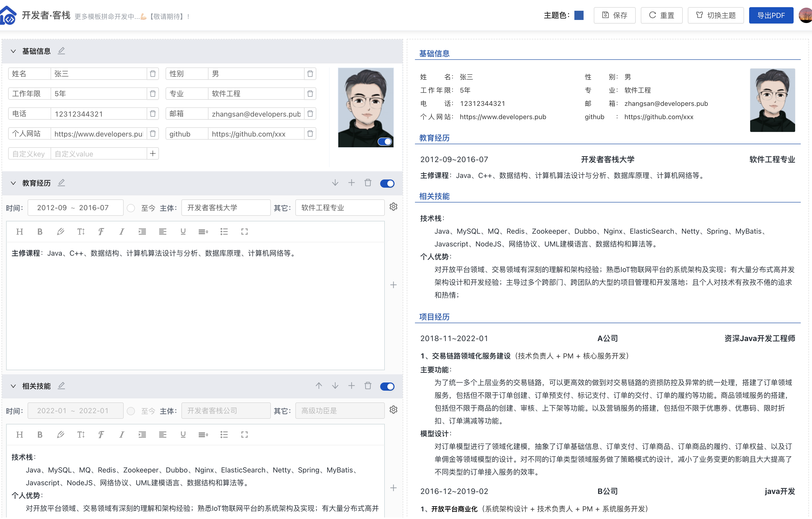Delete the 邮箱 field row

[310, 113]
